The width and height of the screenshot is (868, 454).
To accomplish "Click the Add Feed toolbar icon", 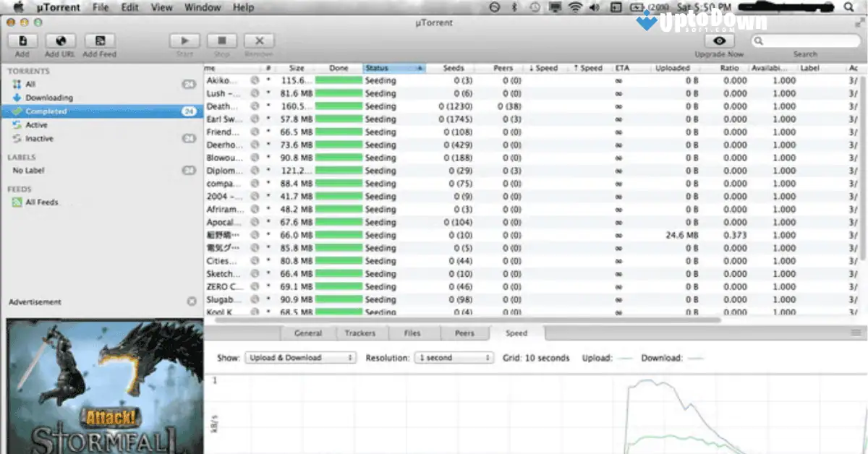I will (x=99, y=40).
